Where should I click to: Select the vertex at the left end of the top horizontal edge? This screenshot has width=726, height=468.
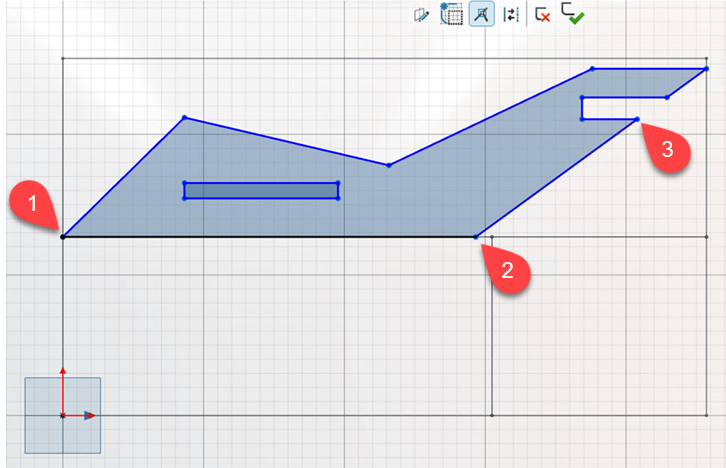click(592, 69)
